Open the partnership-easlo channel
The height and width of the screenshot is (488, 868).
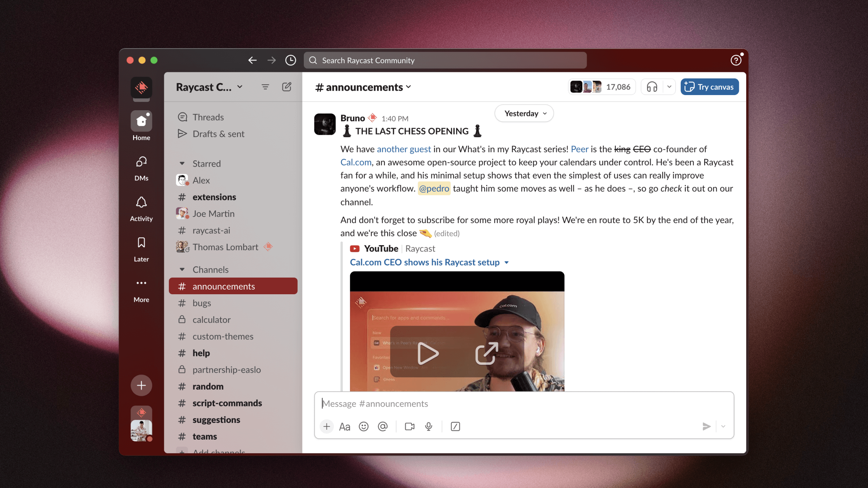pos(233,369)
